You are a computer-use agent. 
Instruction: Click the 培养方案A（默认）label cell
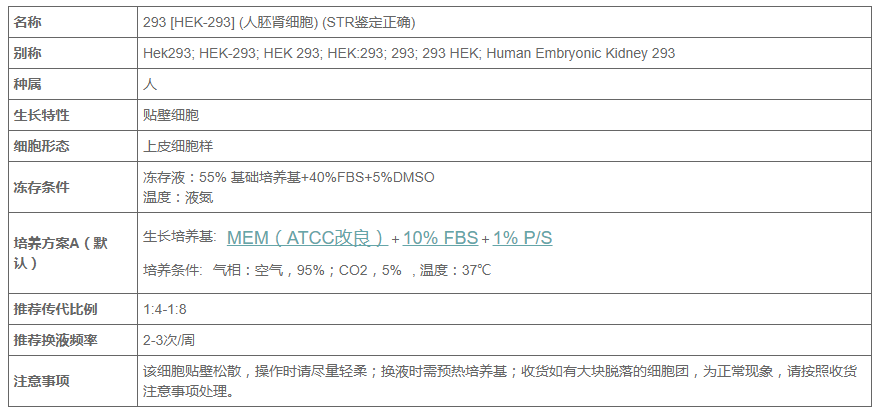pyautogui.click(x=73, y=253)
